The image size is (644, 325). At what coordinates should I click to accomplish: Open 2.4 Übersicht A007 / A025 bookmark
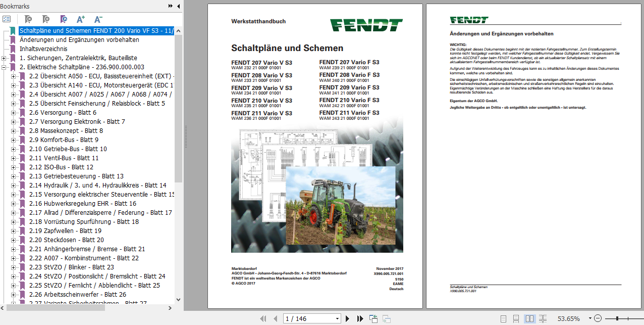click(x=100, y=95)
